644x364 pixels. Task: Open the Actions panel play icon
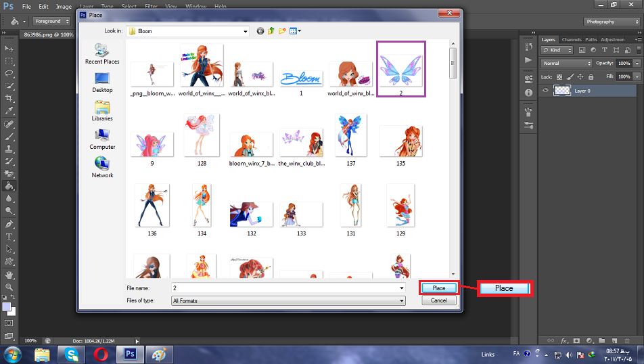coord(528,60)
